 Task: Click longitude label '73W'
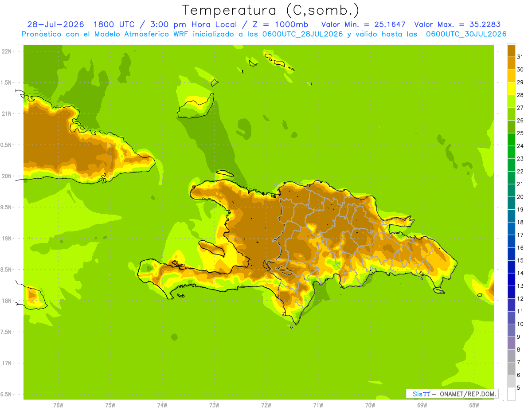214,405
